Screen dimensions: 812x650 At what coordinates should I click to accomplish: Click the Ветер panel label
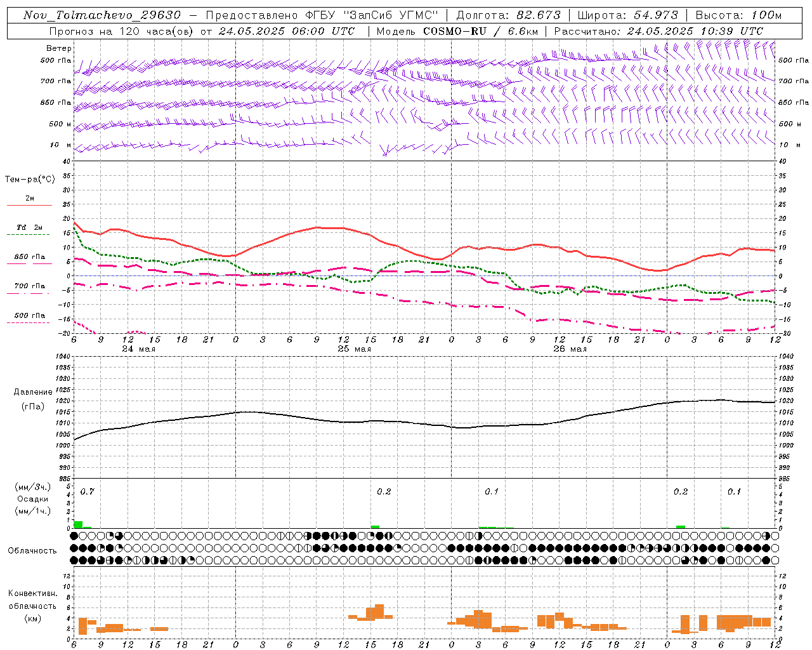point(59,48)
